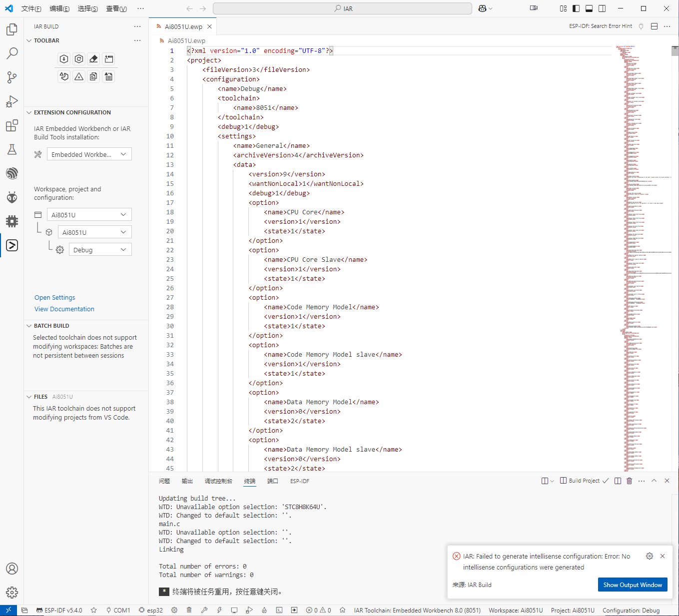Toggle the secondary side bar layout button
Viewport: 679px width, 616px height.
point(602,8)
